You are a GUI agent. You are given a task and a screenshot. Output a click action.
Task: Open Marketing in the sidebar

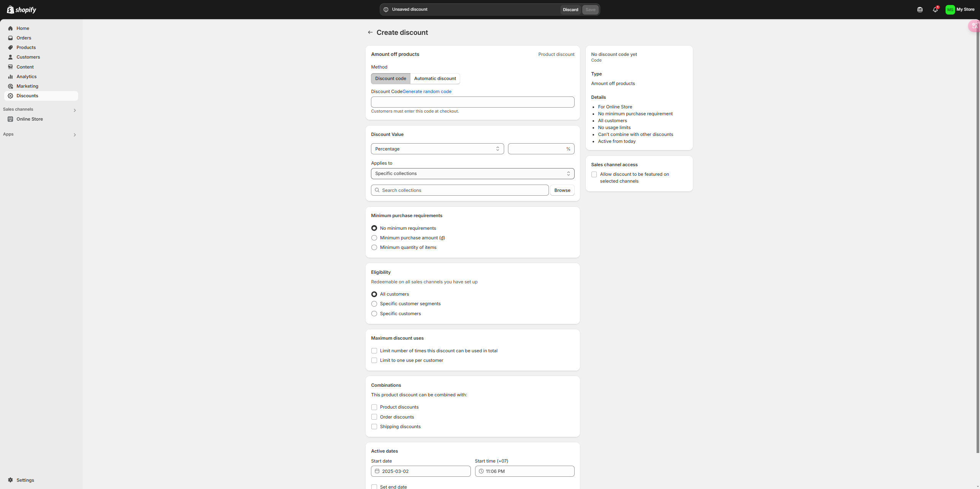tap(41, 86)
